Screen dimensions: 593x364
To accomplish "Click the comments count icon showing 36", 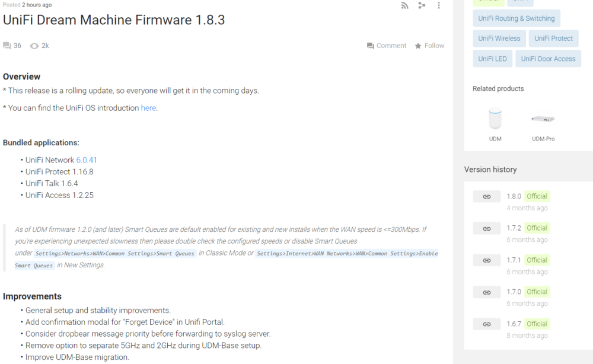I will [7, 45].
